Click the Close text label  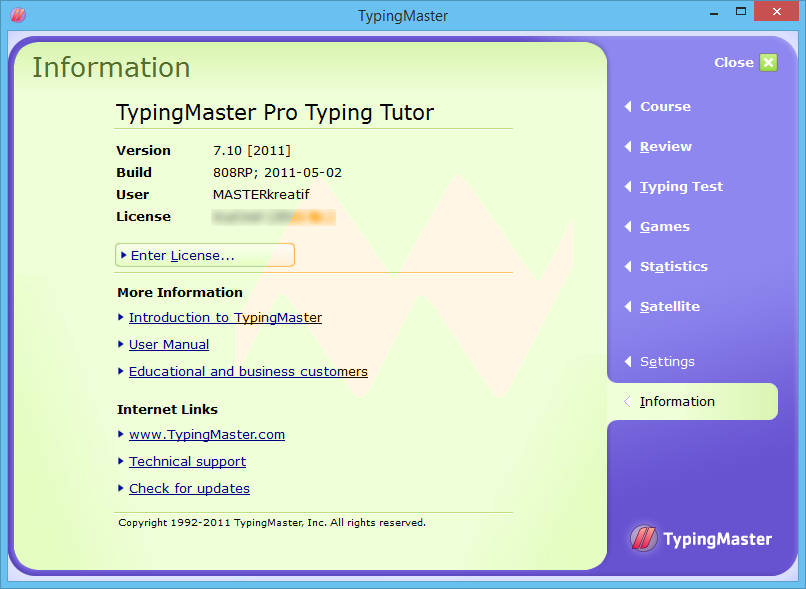(x=734, y=63)
